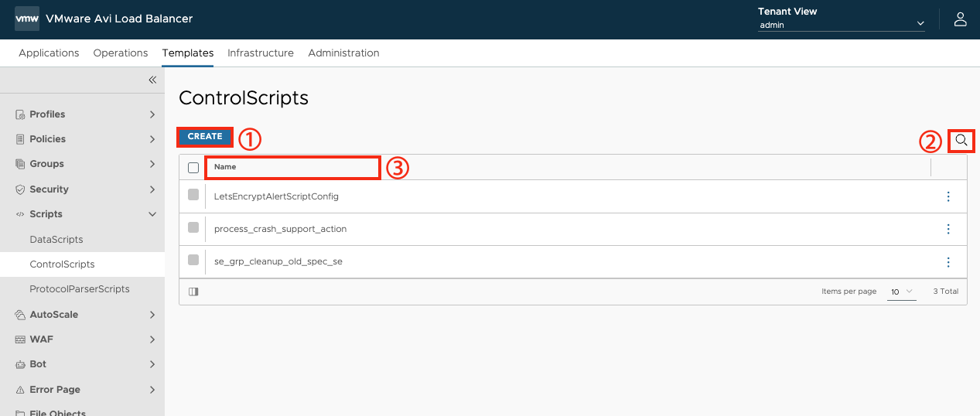This screenshot has height=416, width=980.
Task: Select checkbox for se_grp_cleanup_old_spec_se row
Action: 193,260
